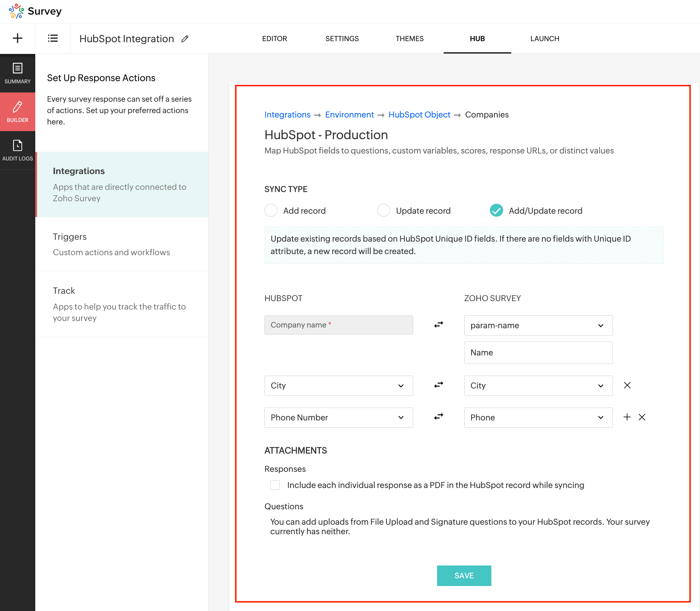The width and height of the screenshot is (700, 611).
Task: Open the Summary sidebar icon
Action: point(18,73)
